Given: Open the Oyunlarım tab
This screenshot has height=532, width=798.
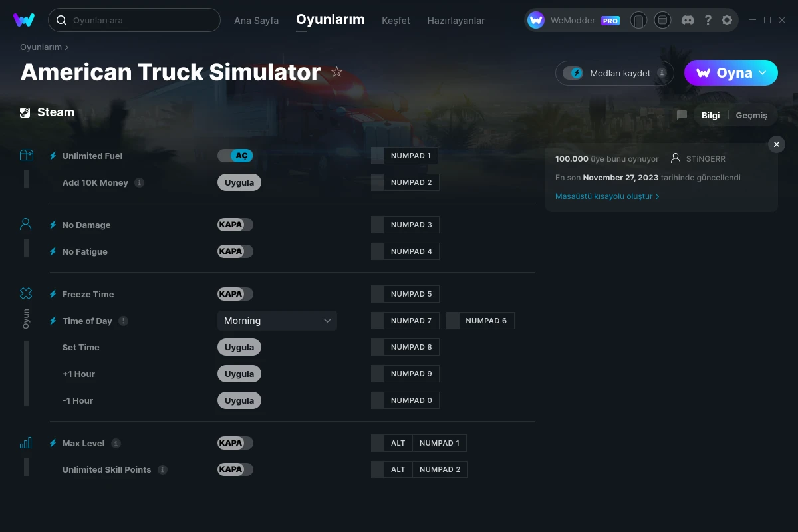Looking at the screenshot, I should (x=331, y=19).
